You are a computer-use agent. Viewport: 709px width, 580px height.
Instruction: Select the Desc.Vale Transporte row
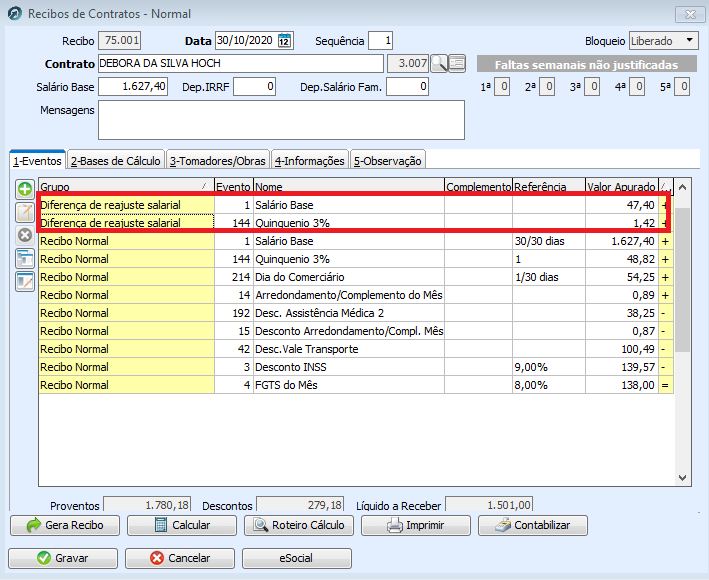pos(356,349)
